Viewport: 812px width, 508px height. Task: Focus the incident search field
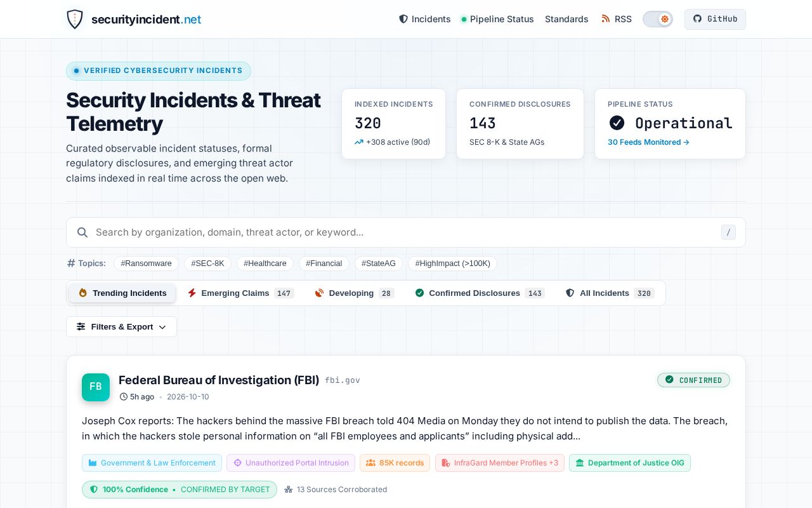point(406,232)
